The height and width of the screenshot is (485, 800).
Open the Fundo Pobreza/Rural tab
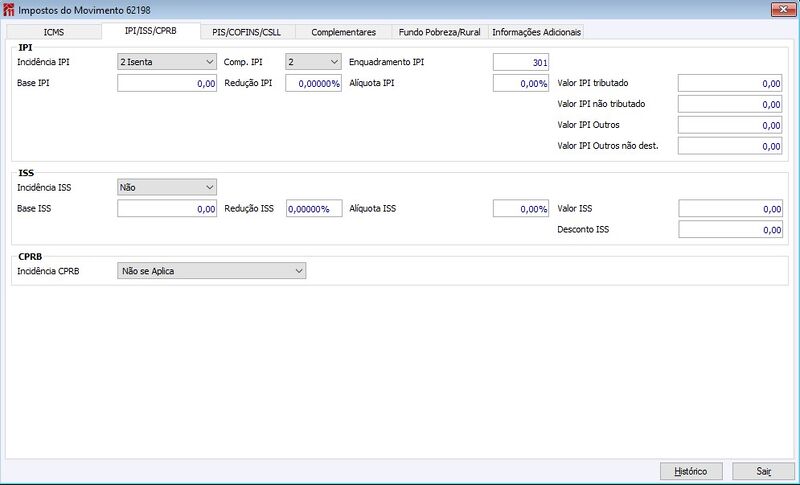(440, 32)
